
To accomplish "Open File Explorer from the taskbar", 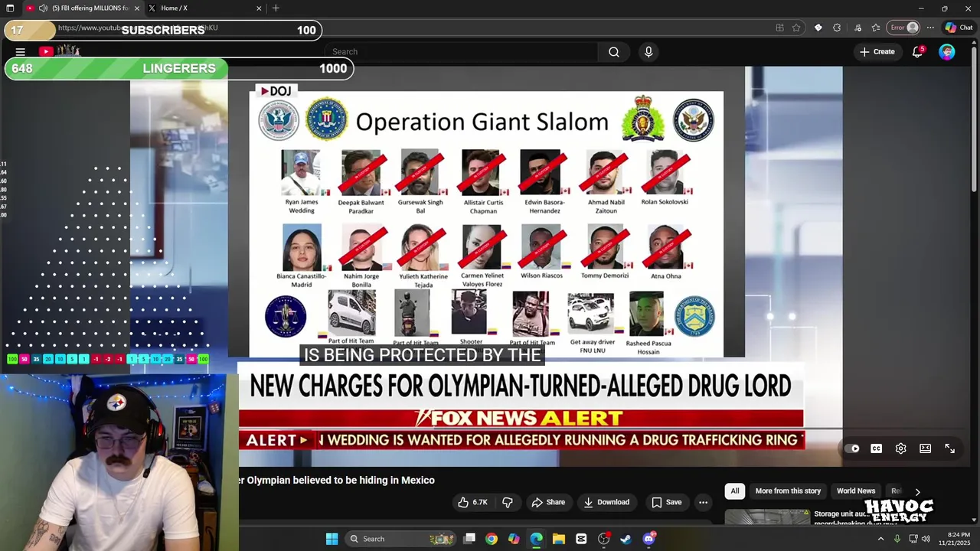I will click(x=559, y=539).
